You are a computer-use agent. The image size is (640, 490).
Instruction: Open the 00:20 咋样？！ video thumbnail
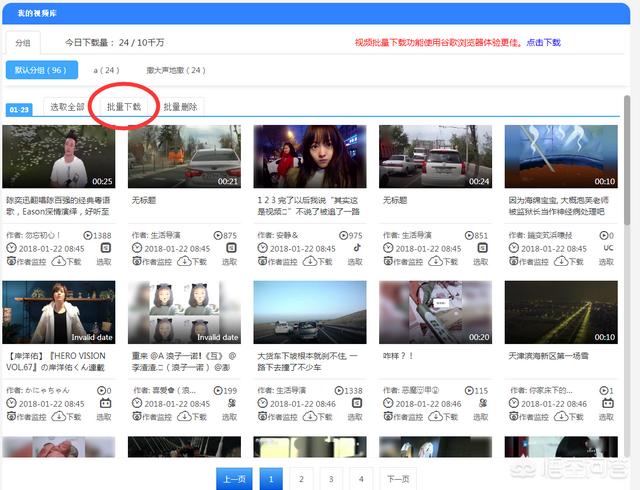coord(435,312)
